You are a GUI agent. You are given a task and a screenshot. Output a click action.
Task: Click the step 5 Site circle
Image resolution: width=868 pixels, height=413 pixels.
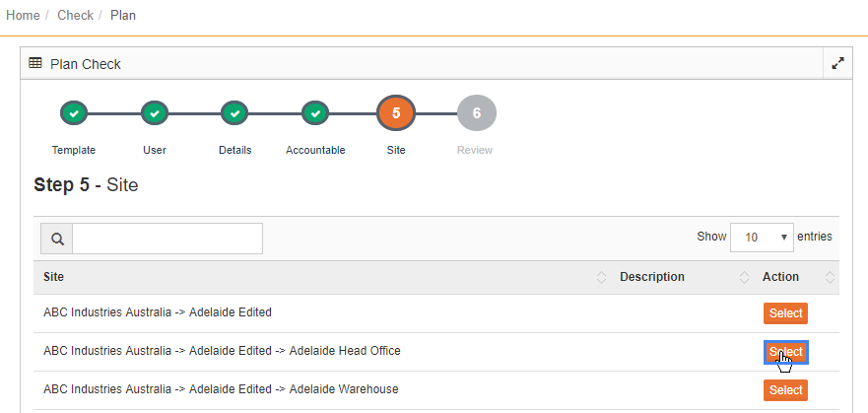point(396,113)
